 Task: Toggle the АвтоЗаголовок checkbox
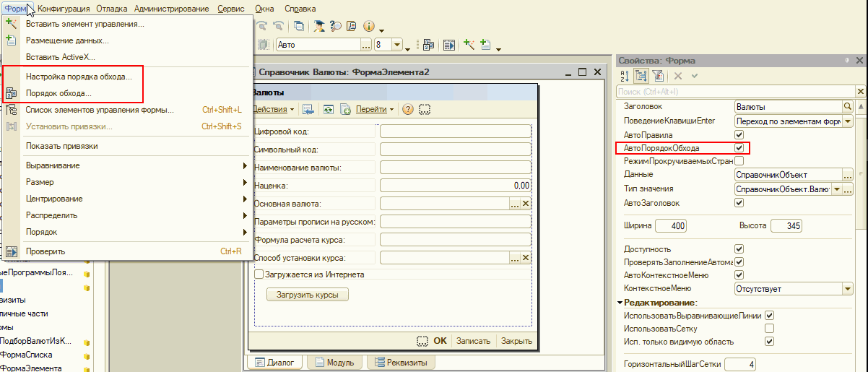pyautogui.click(x=739, y=203)
